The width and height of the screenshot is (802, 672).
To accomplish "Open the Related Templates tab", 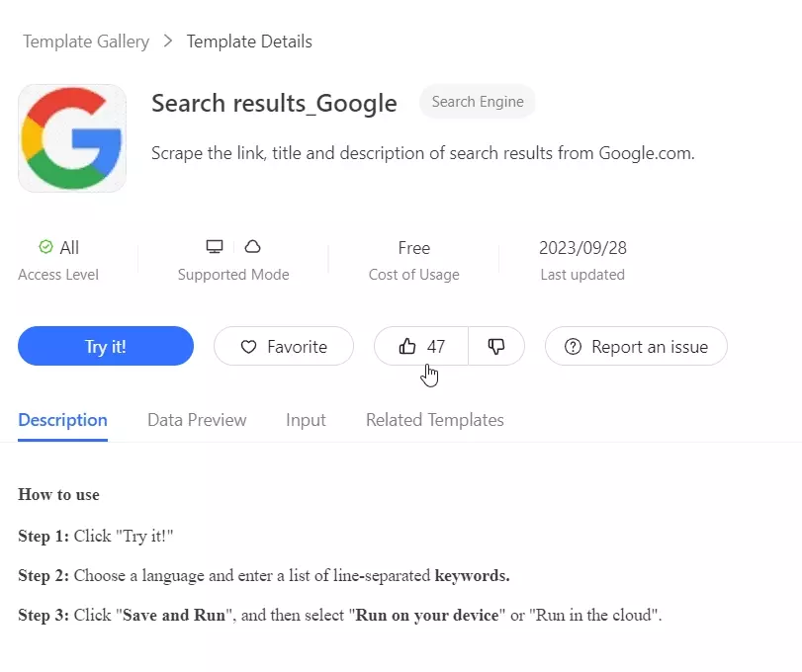I will [x=435, y=420].
